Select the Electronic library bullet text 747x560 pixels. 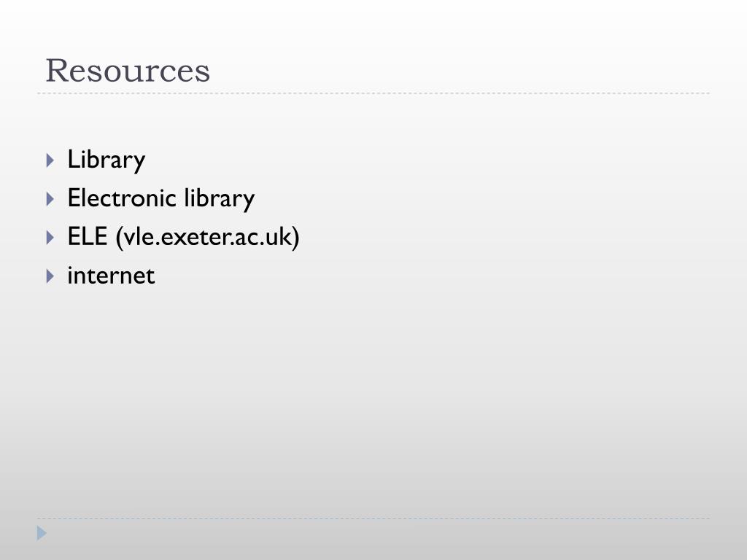161,198
